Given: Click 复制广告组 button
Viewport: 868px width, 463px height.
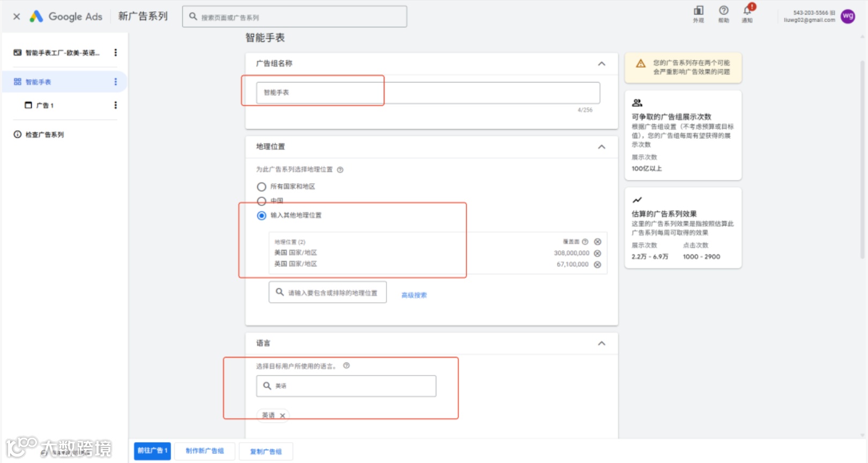Looking at the screenshot, I should (266, 452).
